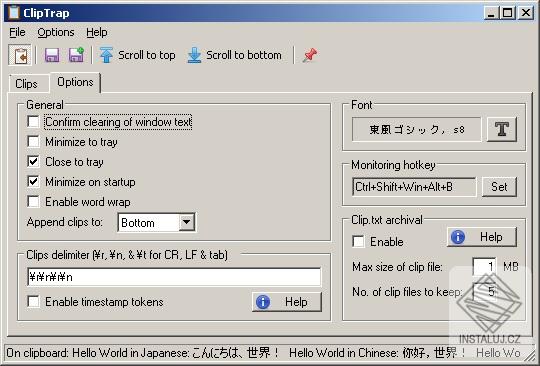The height and width of the screenshot is (366, 540).
Task: Click the purple Save floppy disk icon
Action: (52, 55)
